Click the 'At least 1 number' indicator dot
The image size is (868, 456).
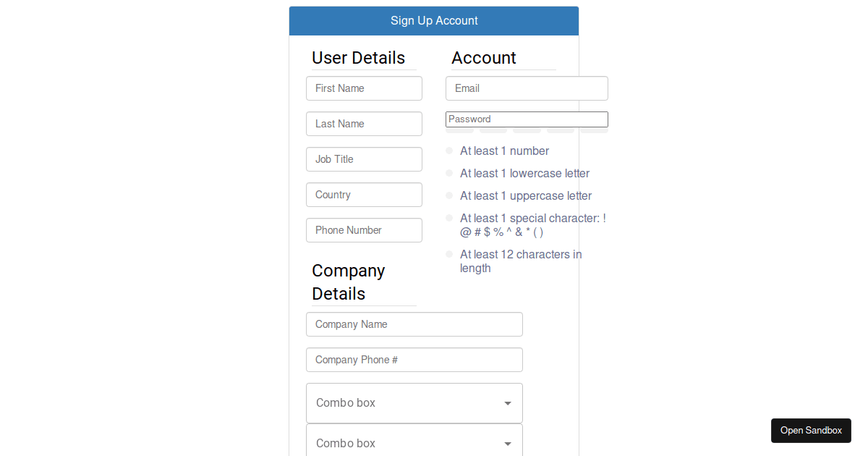click(x=449, y=151)
